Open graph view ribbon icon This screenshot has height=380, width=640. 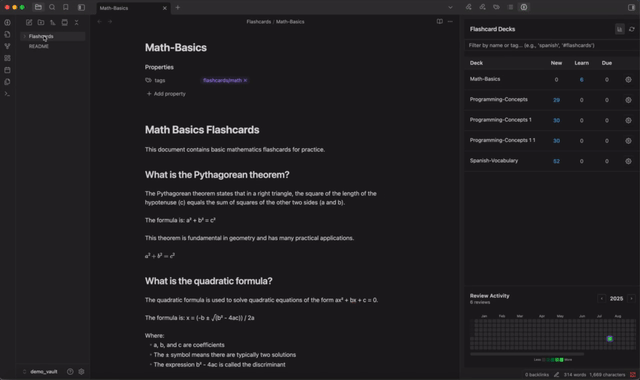(x=7, y=46)
